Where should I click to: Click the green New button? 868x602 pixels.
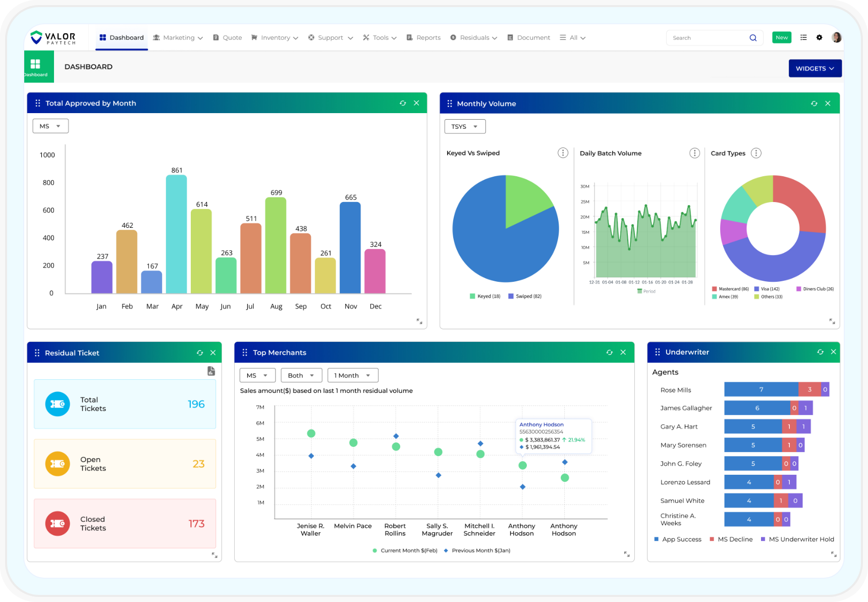pos(781,37)
